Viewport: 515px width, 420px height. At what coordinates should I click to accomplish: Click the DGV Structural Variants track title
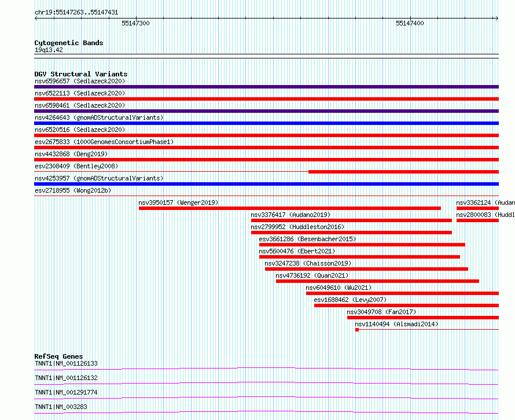[80, 74]
